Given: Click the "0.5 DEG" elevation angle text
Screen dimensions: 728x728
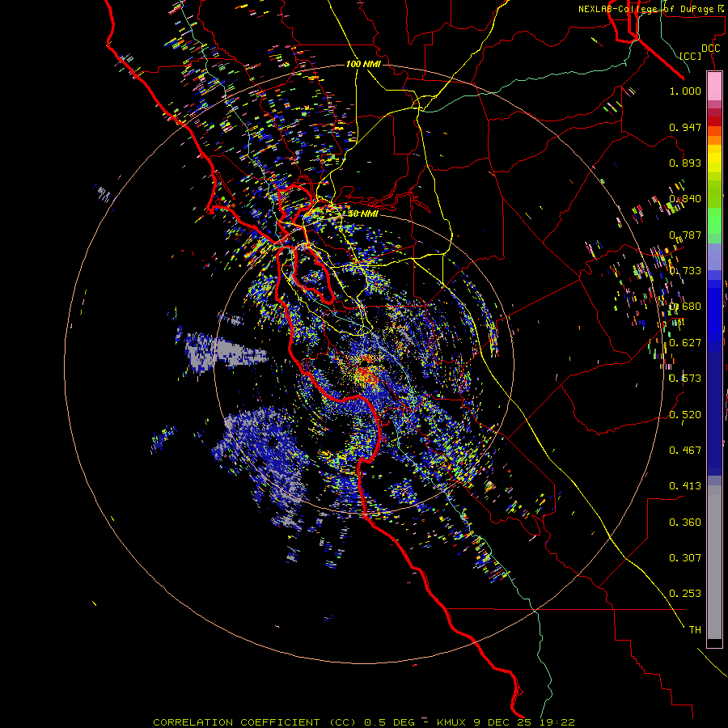Looking at the screenshot, I should coord(390,722).
